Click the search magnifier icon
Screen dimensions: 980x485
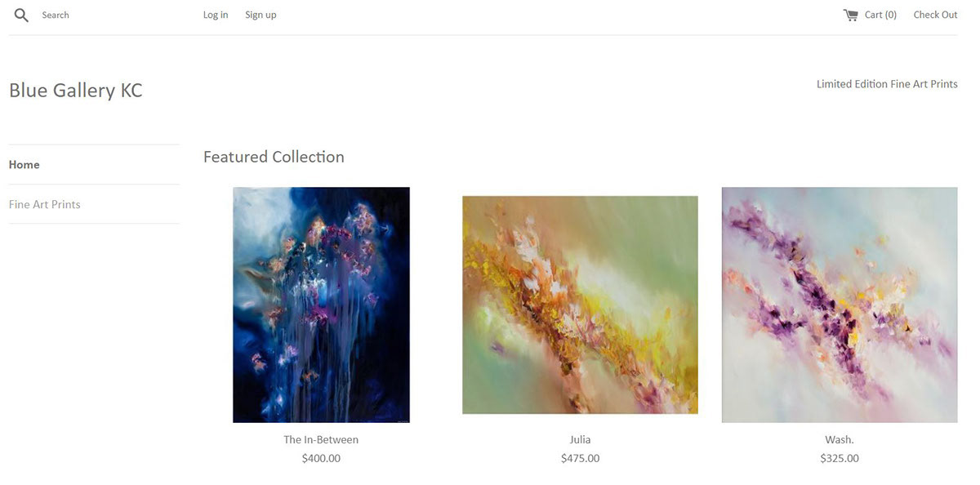tap(21, 15)
